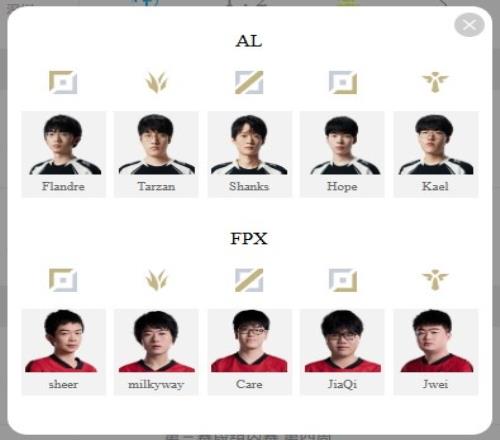The width and height of the screenshot is (500, 440).
Task: Click AL jungle role icon
Action: [x=156, y=82]
